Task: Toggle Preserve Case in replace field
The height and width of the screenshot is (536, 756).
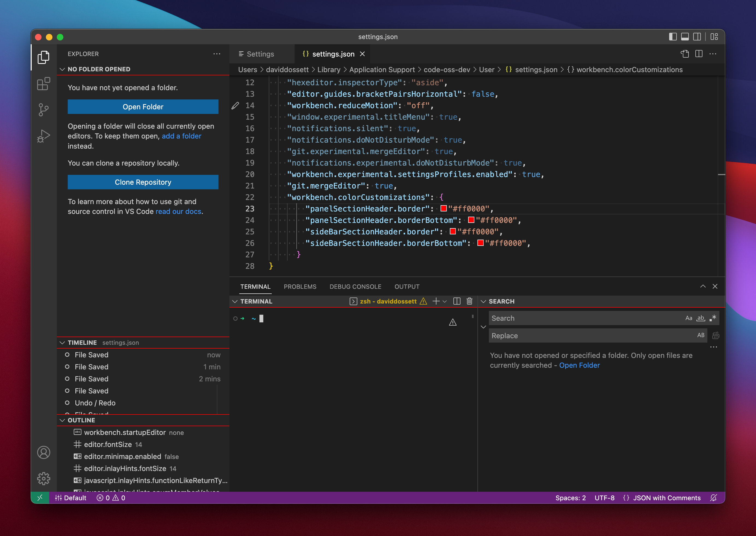Action: tap(701, 335)
